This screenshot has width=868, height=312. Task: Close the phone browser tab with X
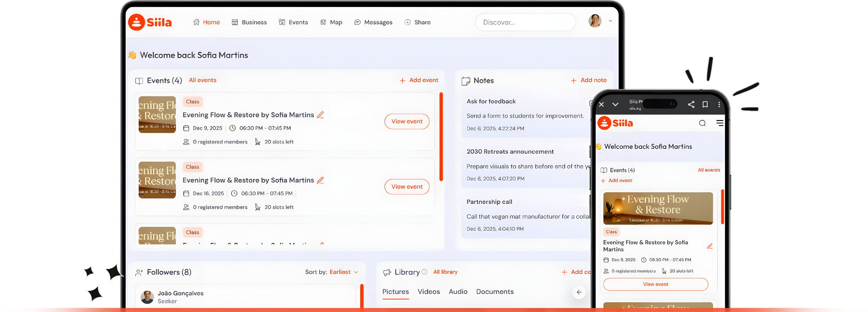click(x=601, y=104)
